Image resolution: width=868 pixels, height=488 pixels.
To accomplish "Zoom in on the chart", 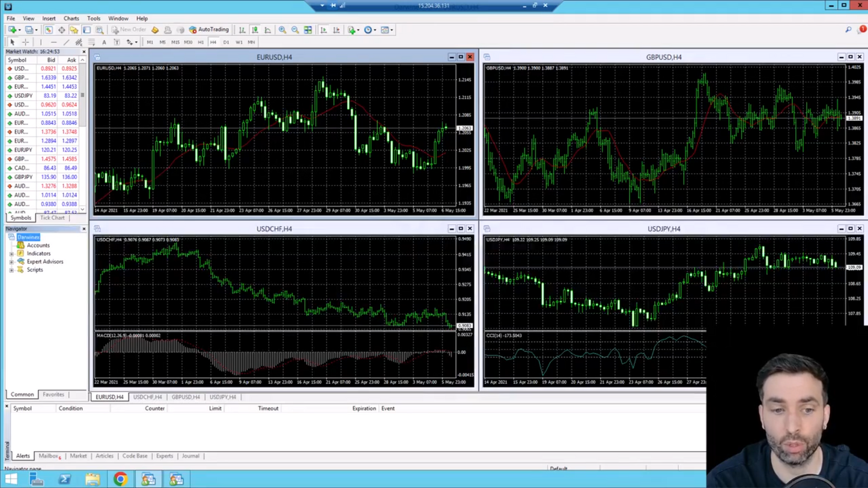I will pos(282,29).
